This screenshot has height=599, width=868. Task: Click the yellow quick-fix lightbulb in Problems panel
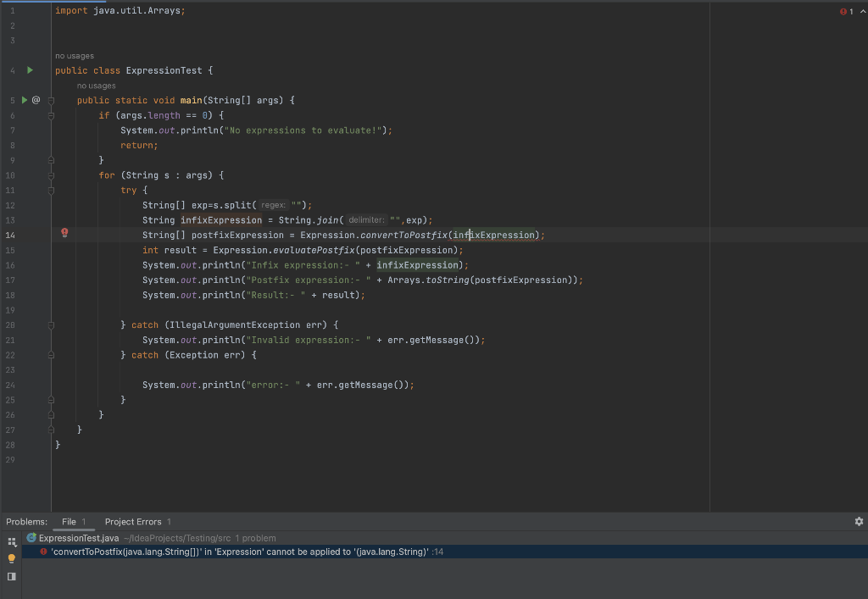tap(12, 558)
